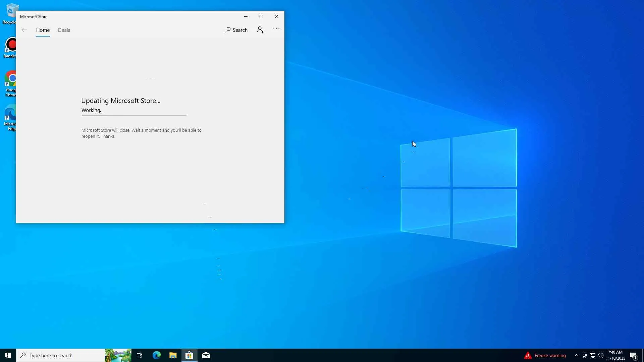Expand hidden system tray icons

576,355
